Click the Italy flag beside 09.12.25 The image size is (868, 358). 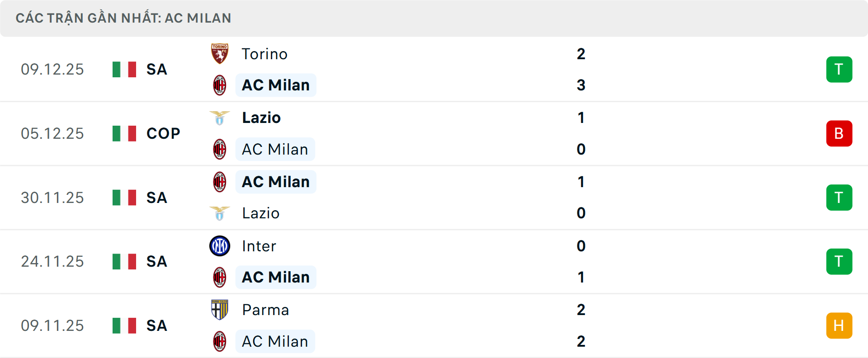(x=124, y=69)
